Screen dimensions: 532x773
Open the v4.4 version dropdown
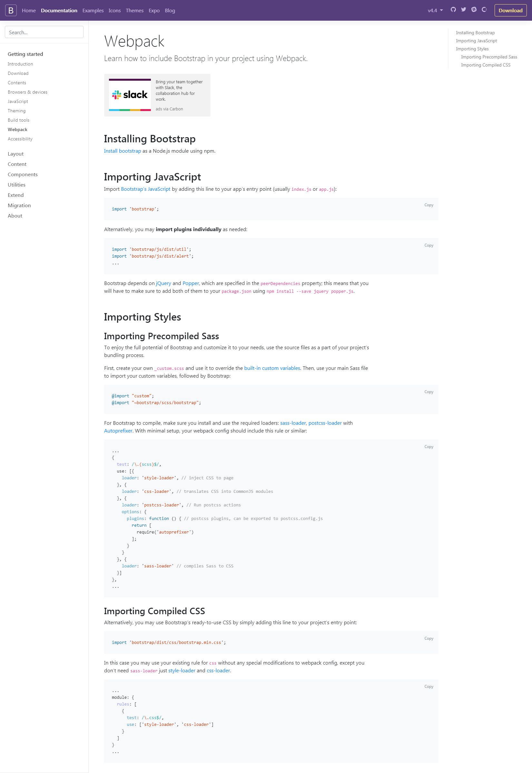(435, 10)
